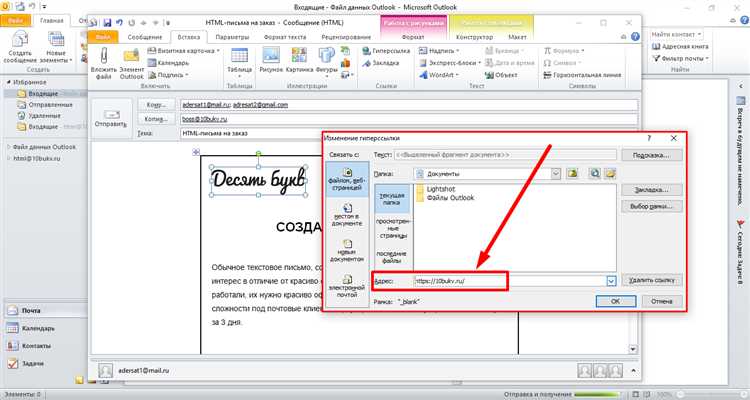Click Календарь in the Включить group
The width and height of the screenshot is (750, 400).
(x=168, y=63)
